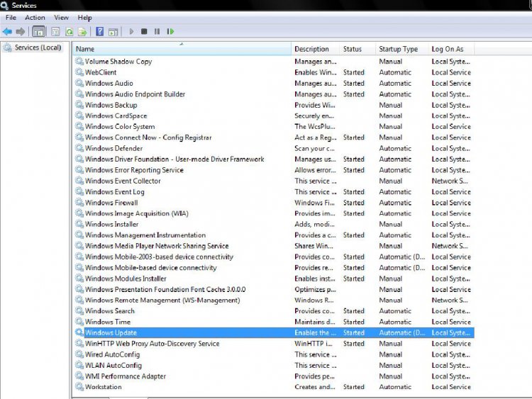Sort by Log On As column header
The height and width of the screenshot is (399, 532).
click(x=451, y=49)
